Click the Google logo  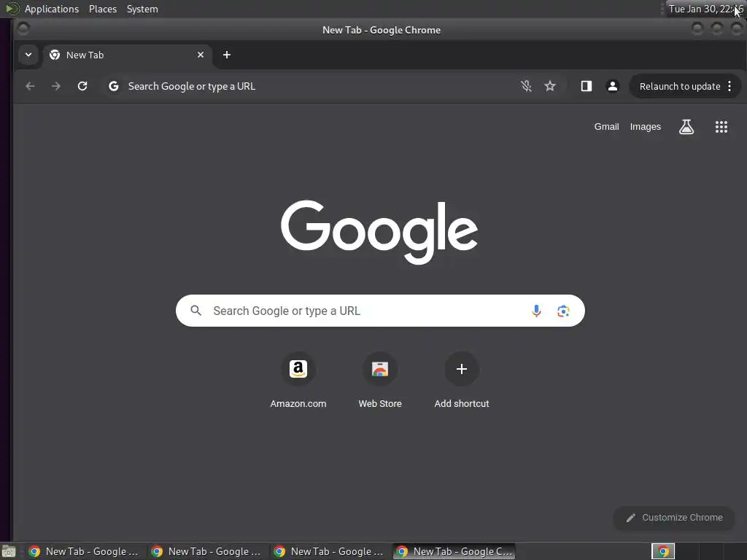(x=379, y=232)
